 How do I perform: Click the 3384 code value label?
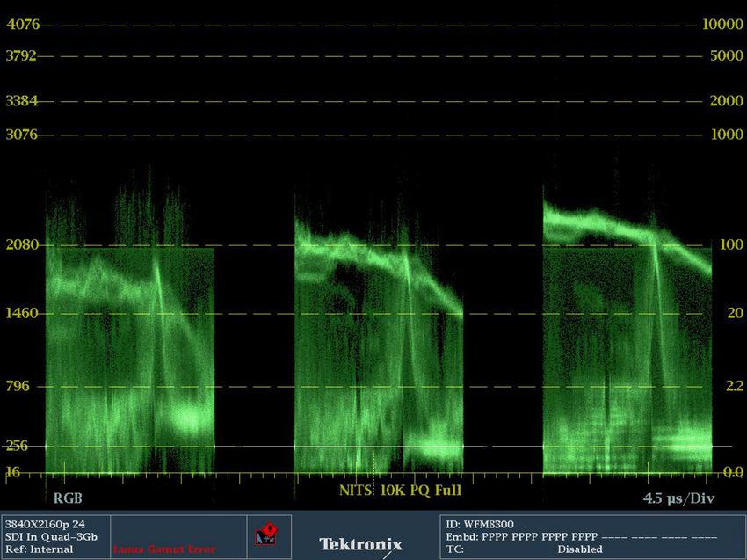[21, 100]
